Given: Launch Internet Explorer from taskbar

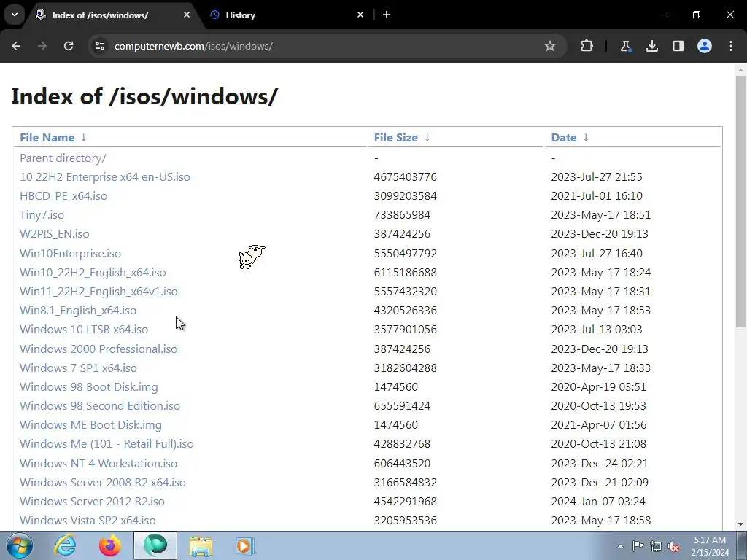Looking at the screenshot, I should tap(65, 545).
